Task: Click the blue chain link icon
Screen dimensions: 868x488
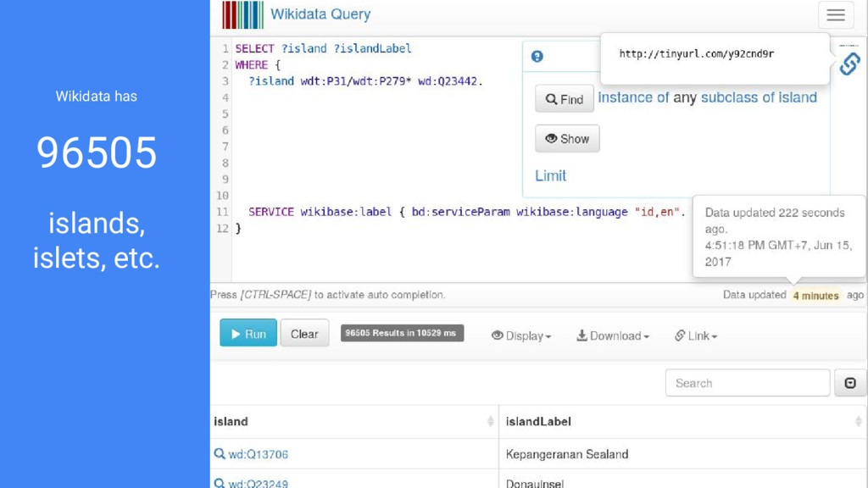Action: (x=849, y=64)
